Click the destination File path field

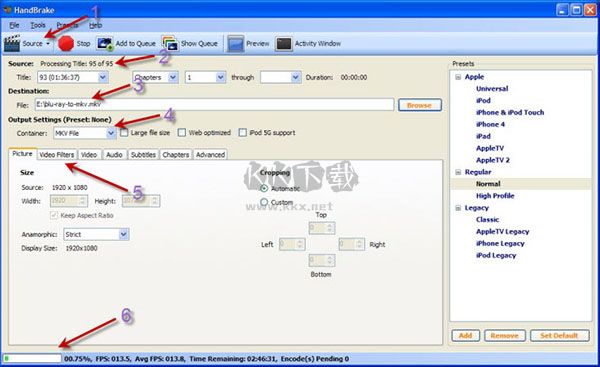[x=214, y=104]
